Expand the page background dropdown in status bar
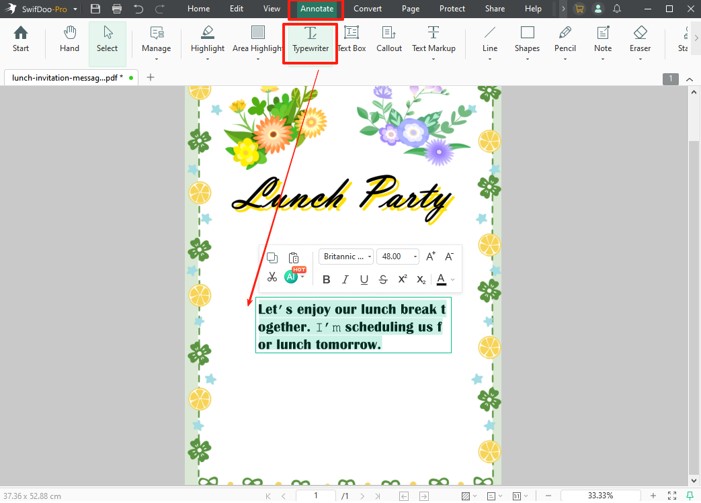Viewport: 701px width, 503px height. point(474,495)
